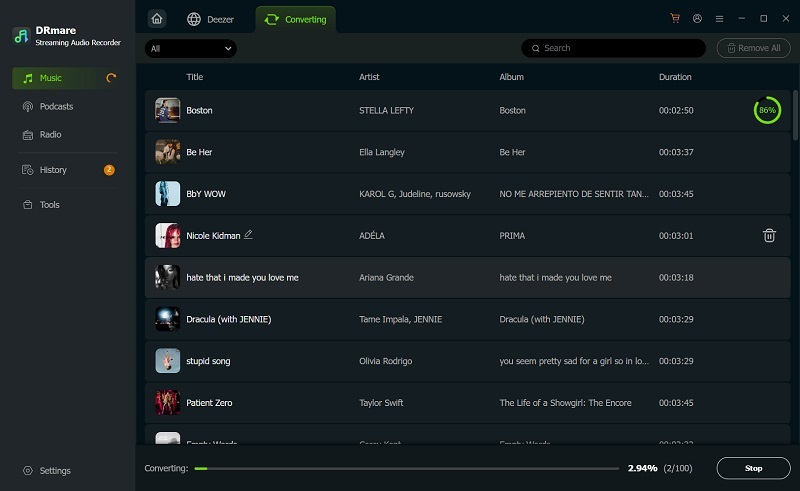Click the Deezer globe icon

point(194,19)
